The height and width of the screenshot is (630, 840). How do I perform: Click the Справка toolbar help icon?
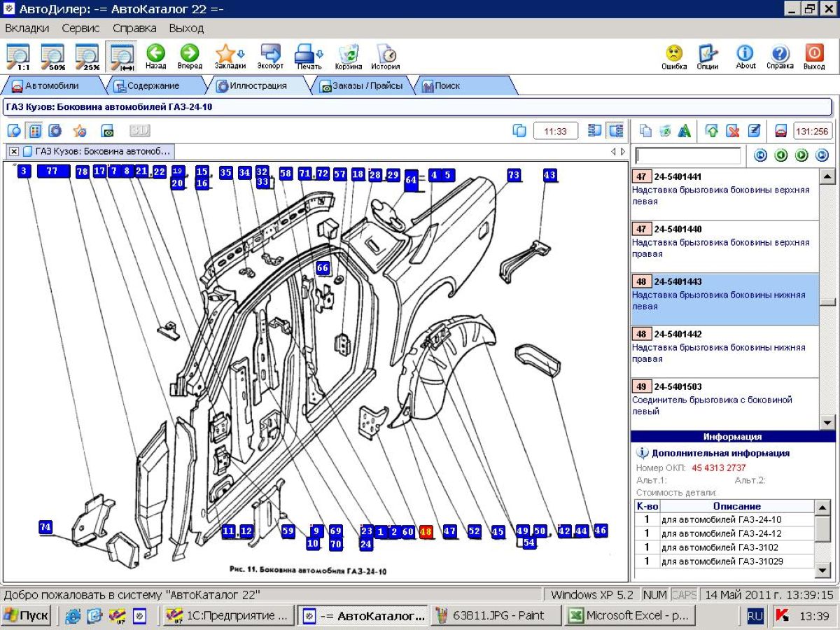(x=780, y=57)
